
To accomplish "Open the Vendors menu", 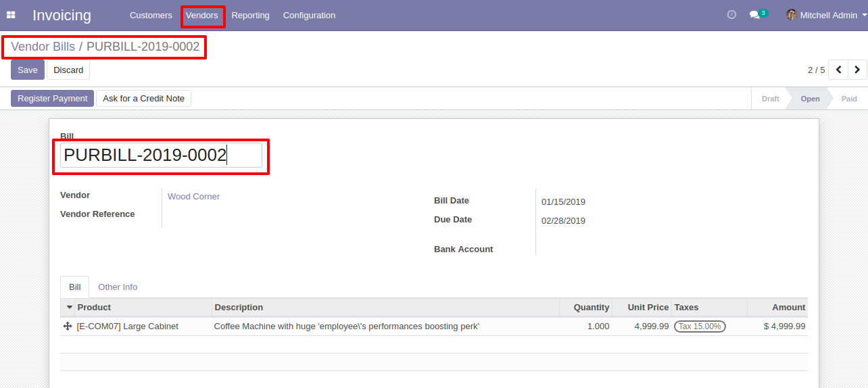I will [202, 15].
